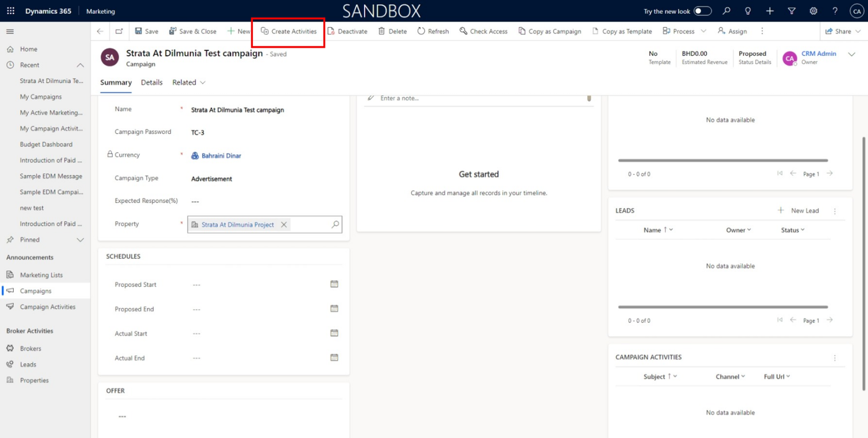Screen dimensions: 868x438
Task: Collapse the Recent section in sidebar
Action: click(x=80, y=65)
